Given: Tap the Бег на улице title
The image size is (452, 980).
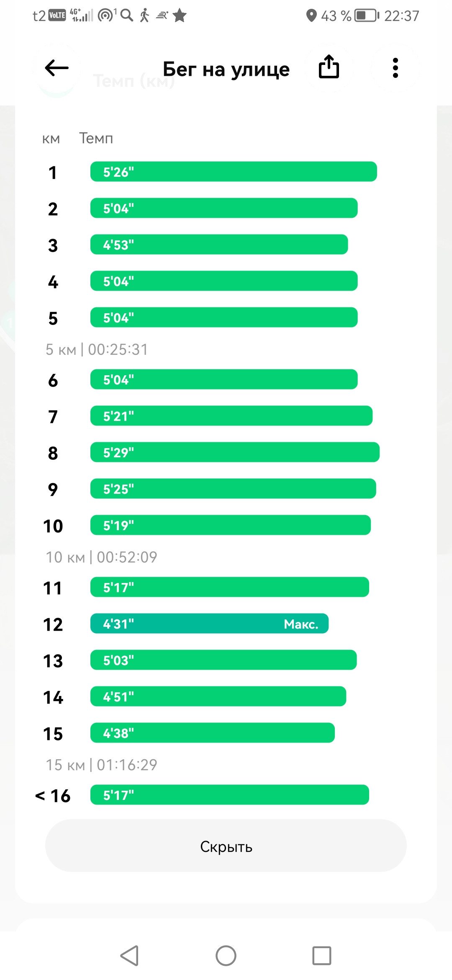Looking at the screenshot, I should [x=226, y=69].
